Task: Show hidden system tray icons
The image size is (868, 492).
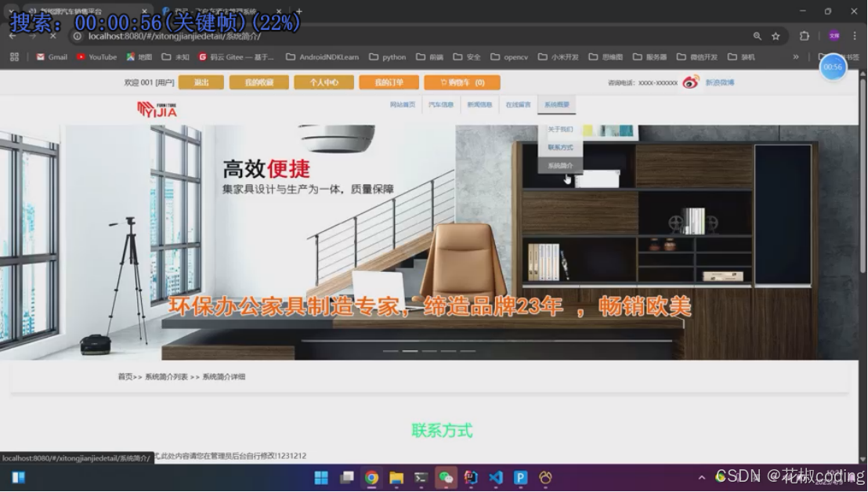Action: 701,478
